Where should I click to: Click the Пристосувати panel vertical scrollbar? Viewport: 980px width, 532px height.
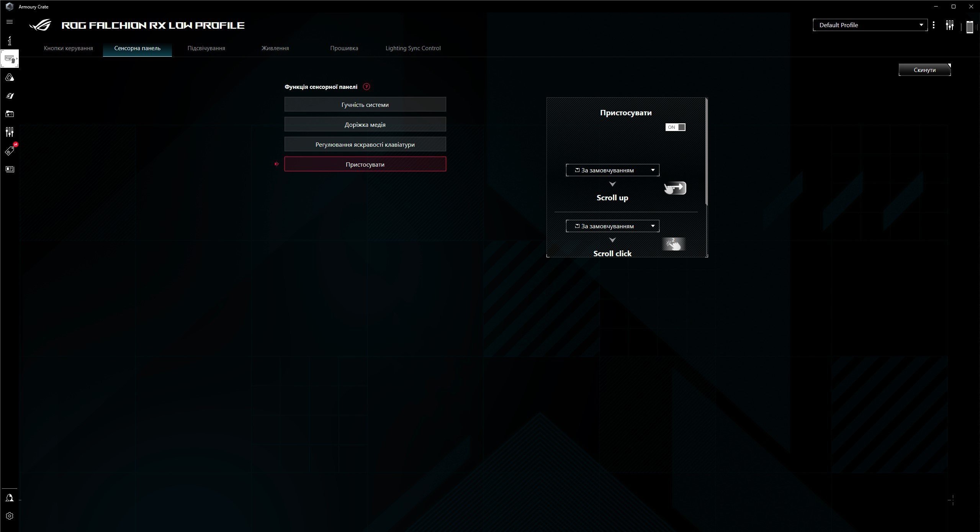point(706,152)
